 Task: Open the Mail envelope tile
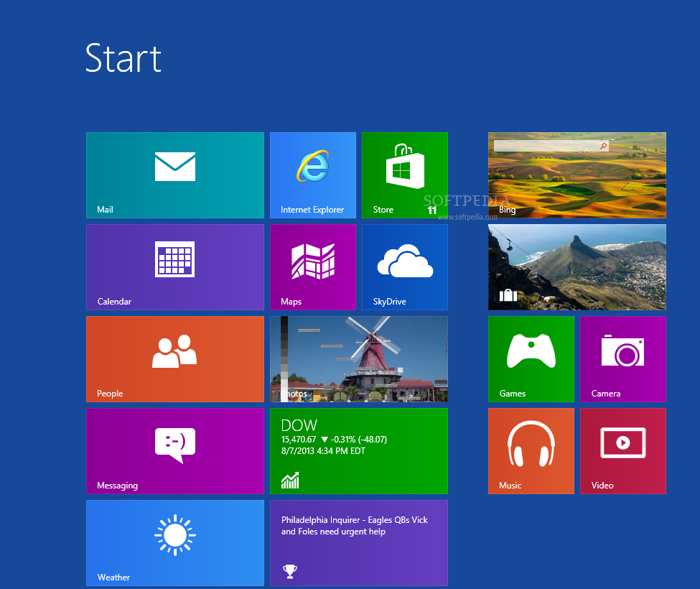(x=175, y=175)
